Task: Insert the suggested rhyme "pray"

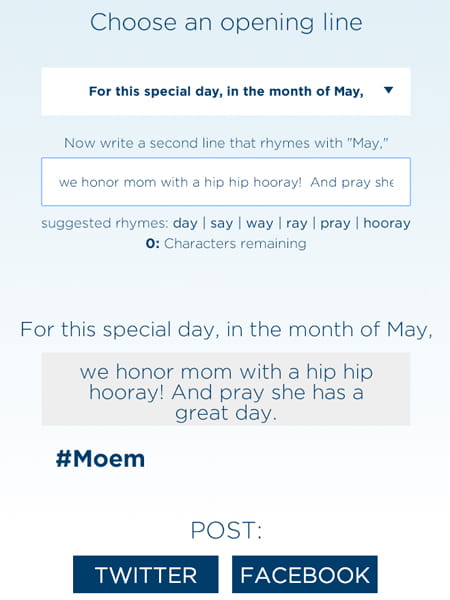Action: (335, 223)
